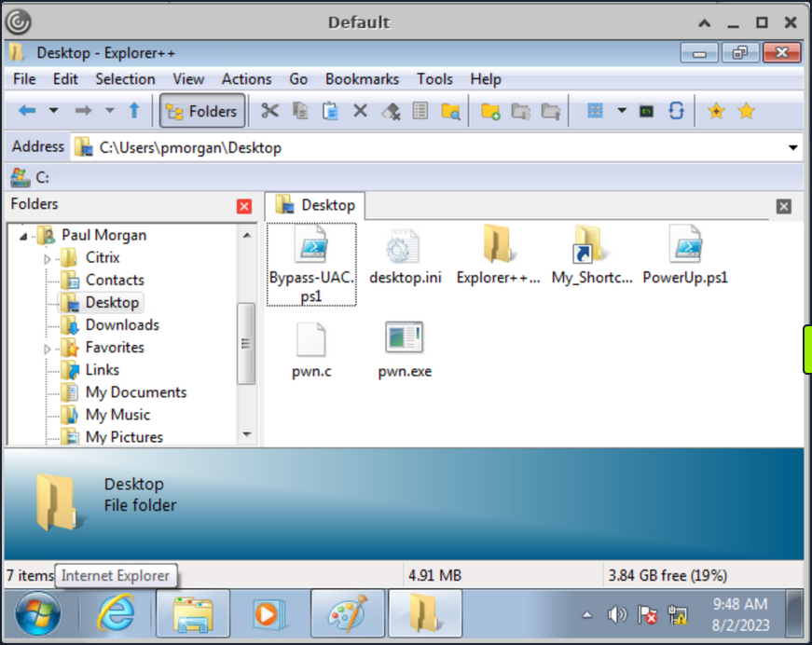This screenshot has width=812, height=645.
Task: Bookmark this tab with the star-plus icon
Action: [717, 110]
